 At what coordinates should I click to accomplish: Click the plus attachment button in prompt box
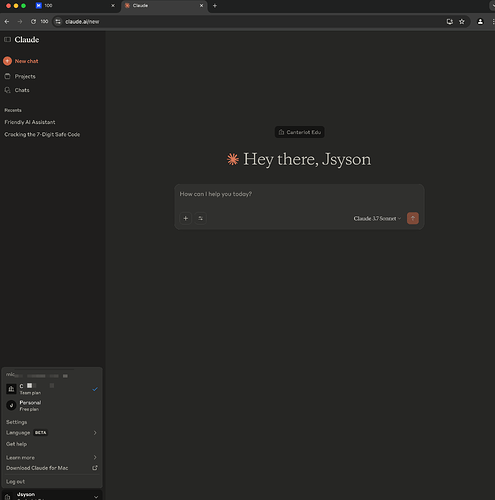(x=186, y=218)
